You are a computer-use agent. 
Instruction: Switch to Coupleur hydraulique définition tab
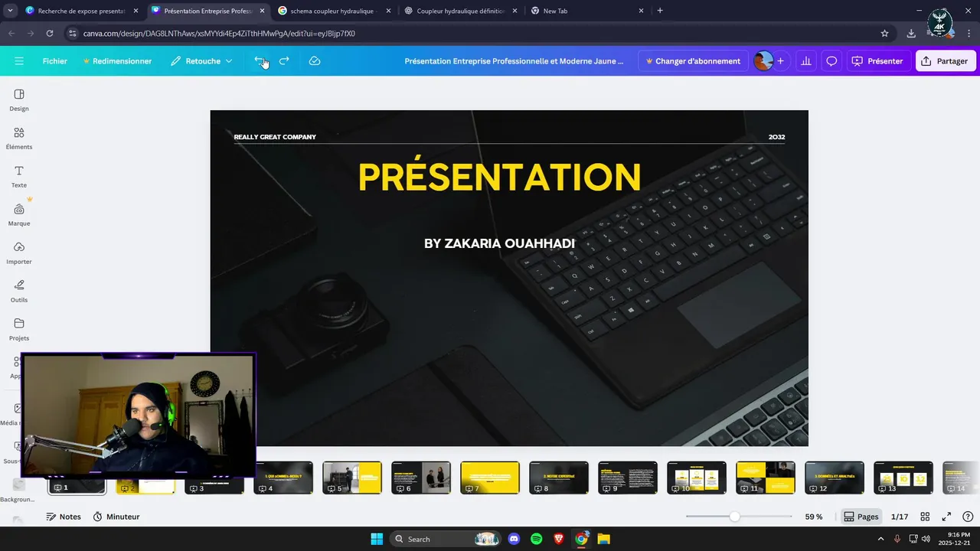(x=460, y=11)
